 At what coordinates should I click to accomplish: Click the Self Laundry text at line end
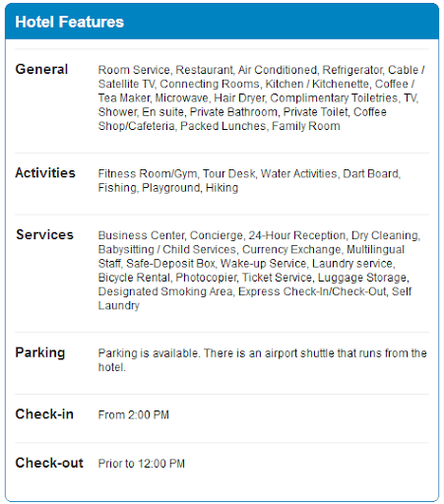pos(402,291)
